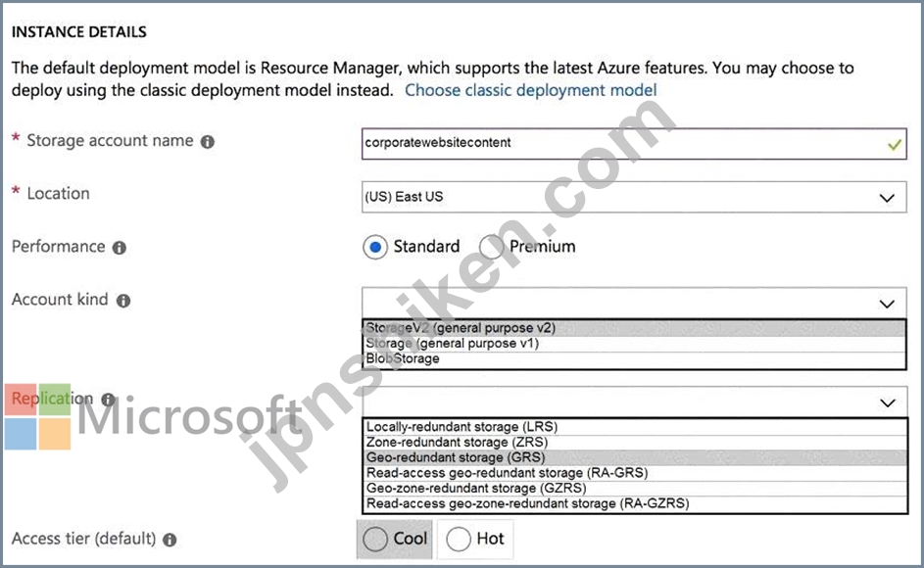
Task: Click the green validation checkmark in name field
Action: (x=894, y=144)
